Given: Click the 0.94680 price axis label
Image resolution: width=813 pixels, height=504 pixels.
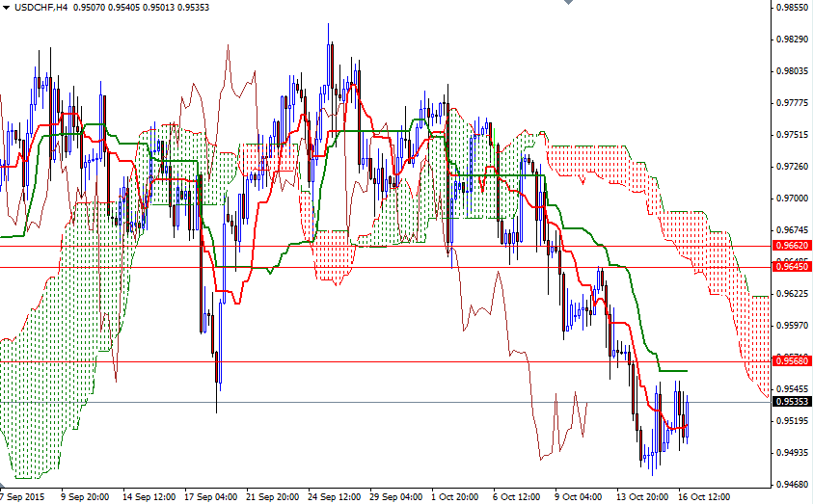Looking at the screenshot, I should pyautogui.click(x=793, y=484).
